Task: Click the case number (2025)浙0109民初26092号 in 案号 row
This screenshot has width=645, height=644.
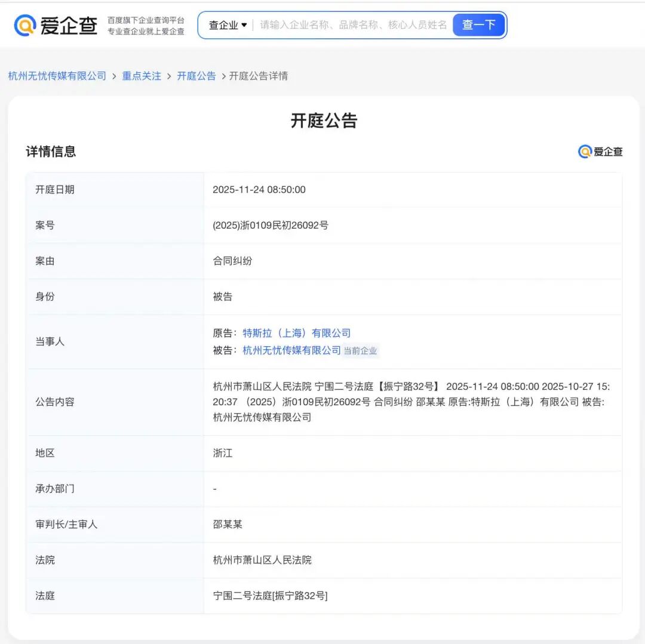Action: pos(271,226)
